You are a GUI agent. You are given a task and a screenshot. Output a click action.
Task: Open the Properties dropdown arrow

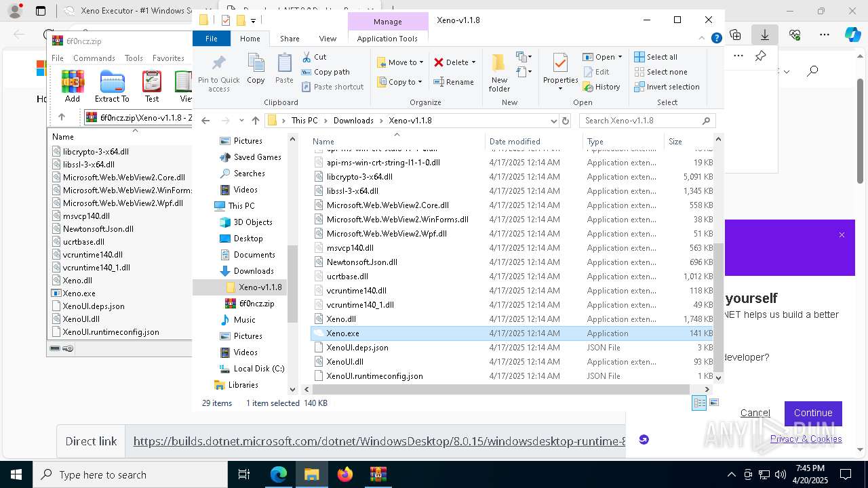click(560, 89)
